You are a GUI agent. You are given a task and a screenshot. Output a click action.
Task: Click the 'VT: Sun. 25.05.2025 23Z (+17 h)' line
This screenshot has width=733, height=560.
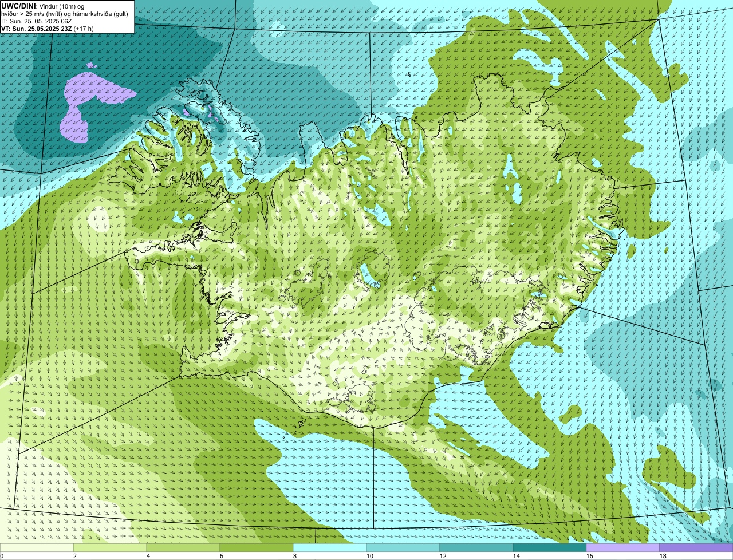pyautogui.click(x=48, y=28)
